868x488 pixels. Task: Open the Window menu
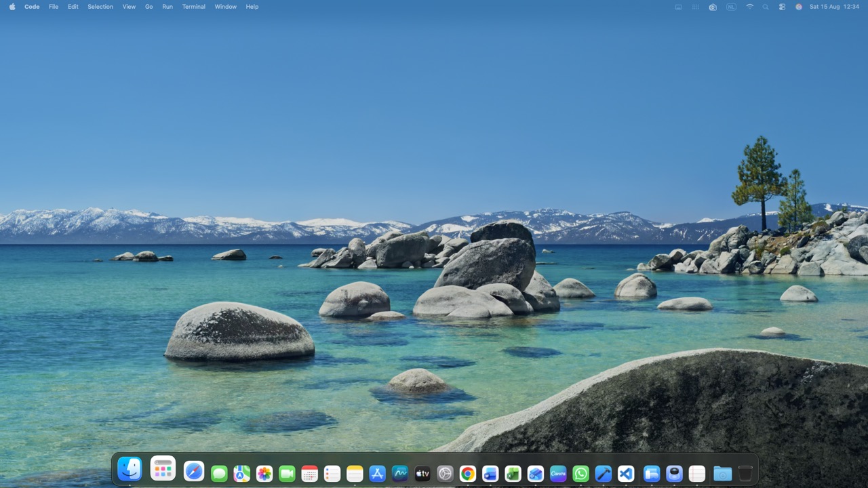[226, 7]
